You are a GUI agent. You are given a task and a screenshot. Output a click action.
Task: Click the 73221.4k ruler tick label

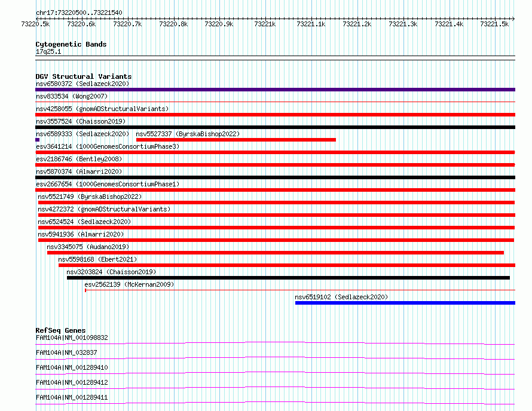click(x=449, y=24)
